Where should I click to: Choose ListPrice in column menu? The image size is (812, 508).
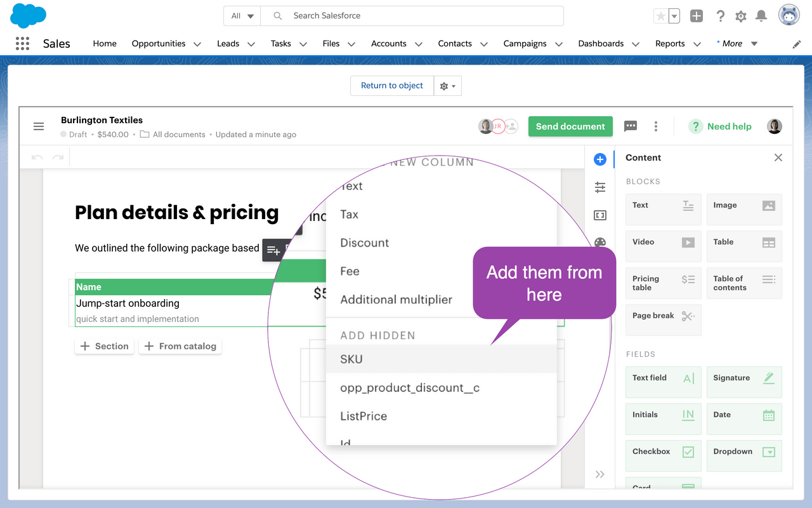(441, 417)
